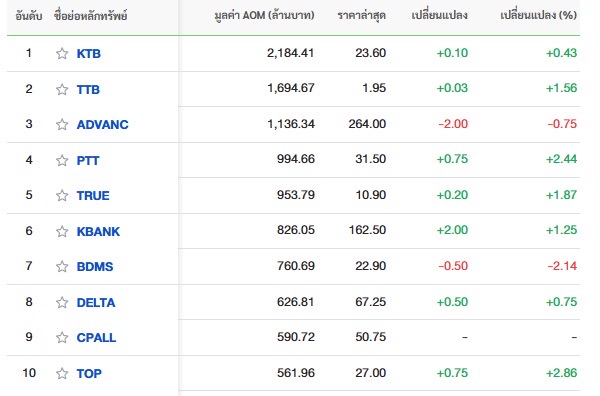Open the KTB stock link
Image resolution: width=600 pixels, height=396 pixels.
[x=89, y=54]
